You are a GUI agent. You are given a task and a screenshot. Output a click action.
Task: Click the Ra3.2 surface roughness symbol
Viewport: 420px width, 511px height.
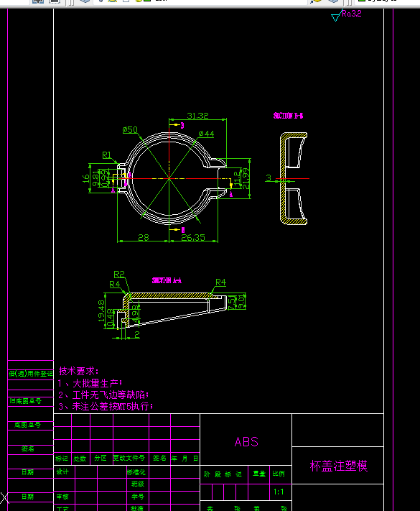[x=346, y=14]
